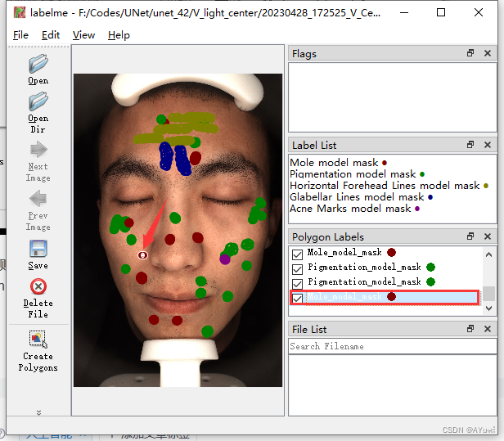Float the Flags panel

[470, 53]
